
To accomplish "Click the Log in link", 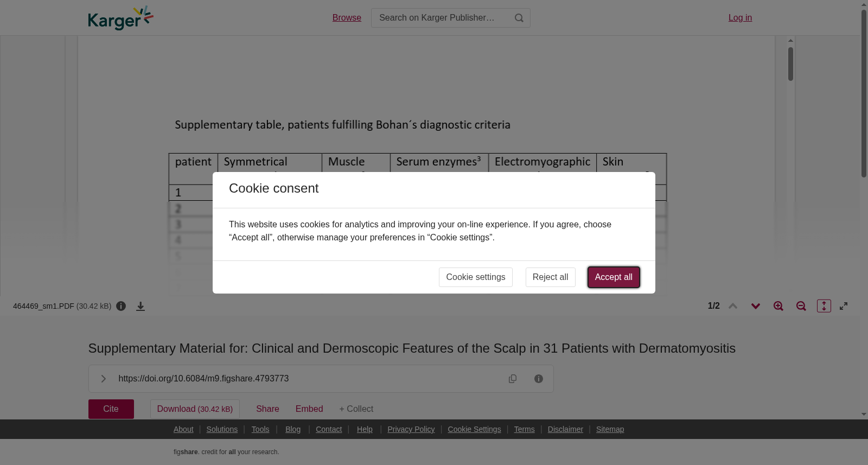I will click(x=740, y=18).
